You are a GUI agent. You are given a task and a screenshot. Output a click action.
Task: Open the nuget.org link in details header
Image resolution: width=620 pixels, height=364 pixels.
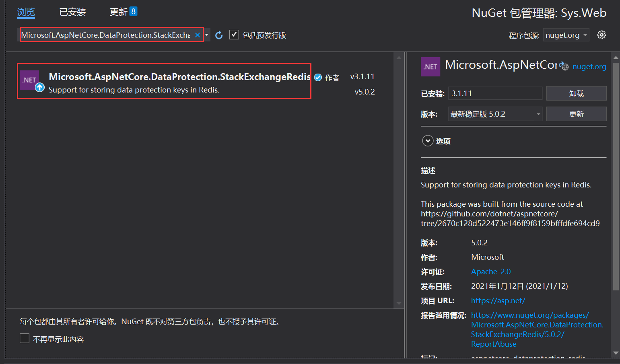pos(589,67)
